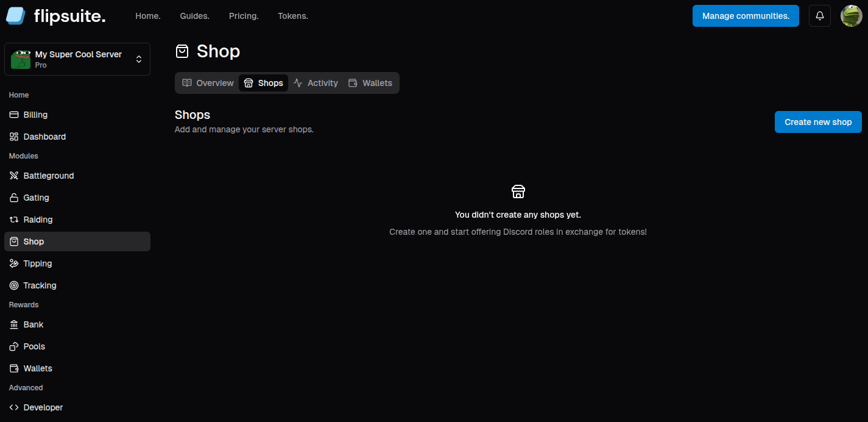Switch to the Shops tab

[x=263, y=83]
